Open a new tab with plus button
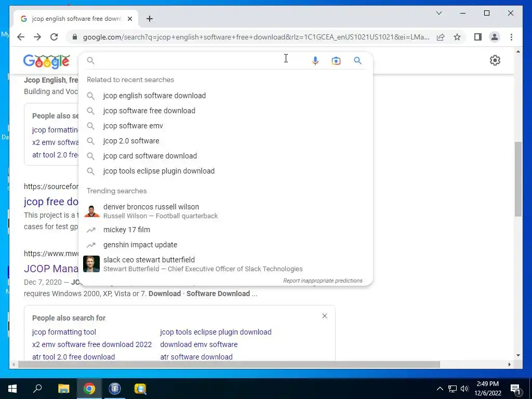This screenshot has width=532, height=399. pyautogui.click(x=149, y=19)
